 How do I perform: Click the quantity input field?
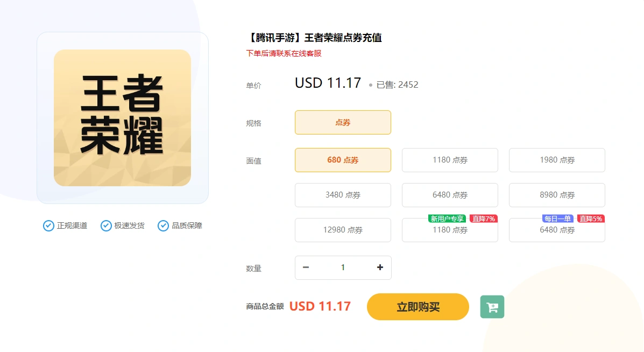tap(343, 267)
